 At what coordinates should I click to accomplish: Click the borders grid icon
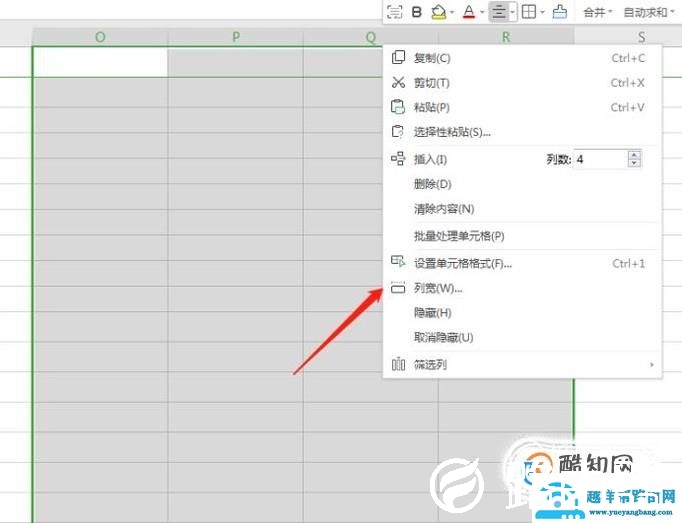(x=529, y=12)
